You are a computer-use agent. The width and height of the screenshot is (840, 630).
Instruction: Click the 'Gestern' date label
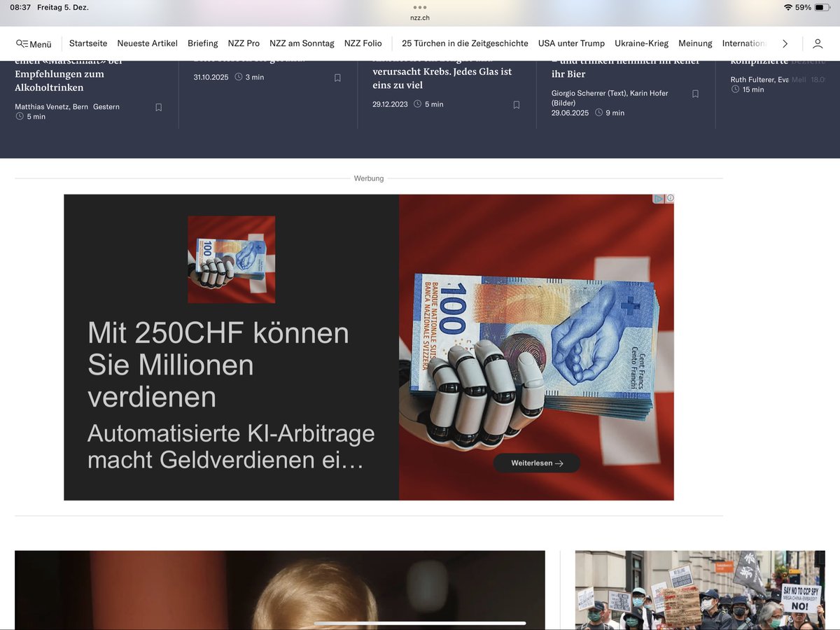coord(106,107)
